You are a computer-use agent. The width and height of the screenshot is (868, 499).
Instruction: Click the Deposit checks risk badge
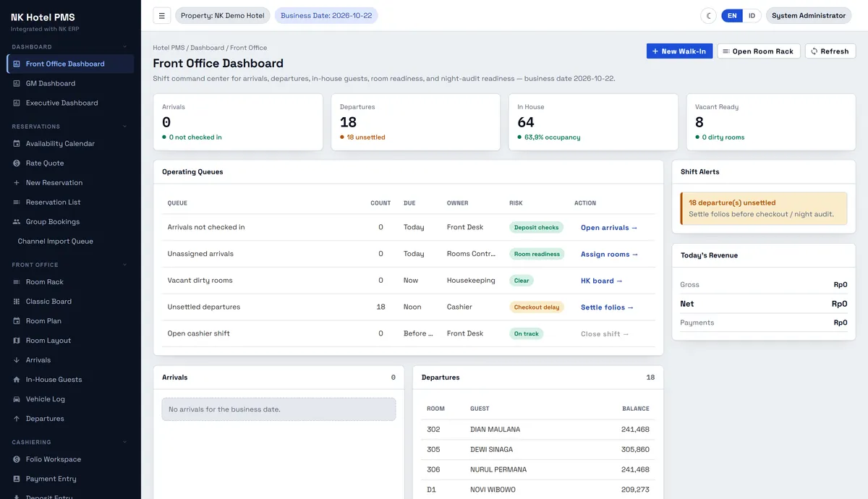click(x=537, y=228)
